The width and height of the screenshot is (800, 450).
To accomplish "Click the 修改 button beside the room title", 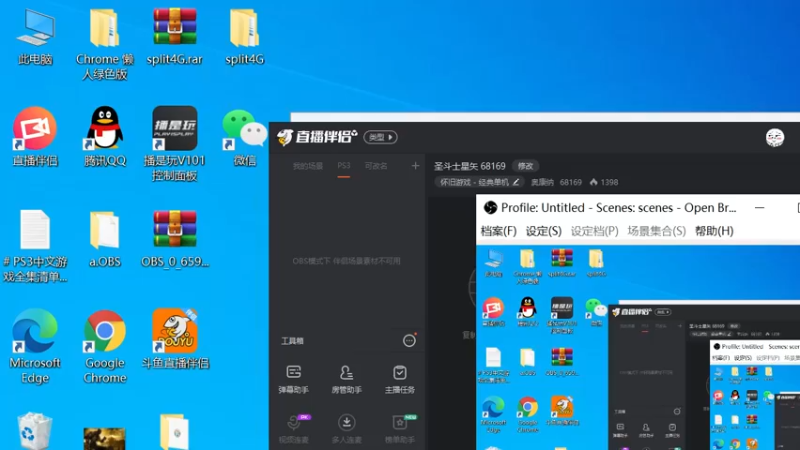I will 526,166.
